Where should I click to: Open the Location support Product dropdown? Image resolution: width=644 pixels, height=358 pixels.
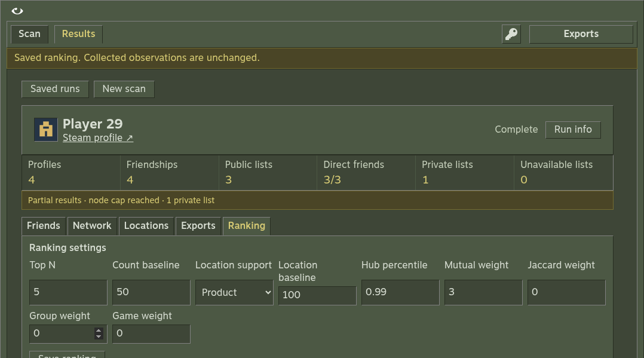coord(234,292)
